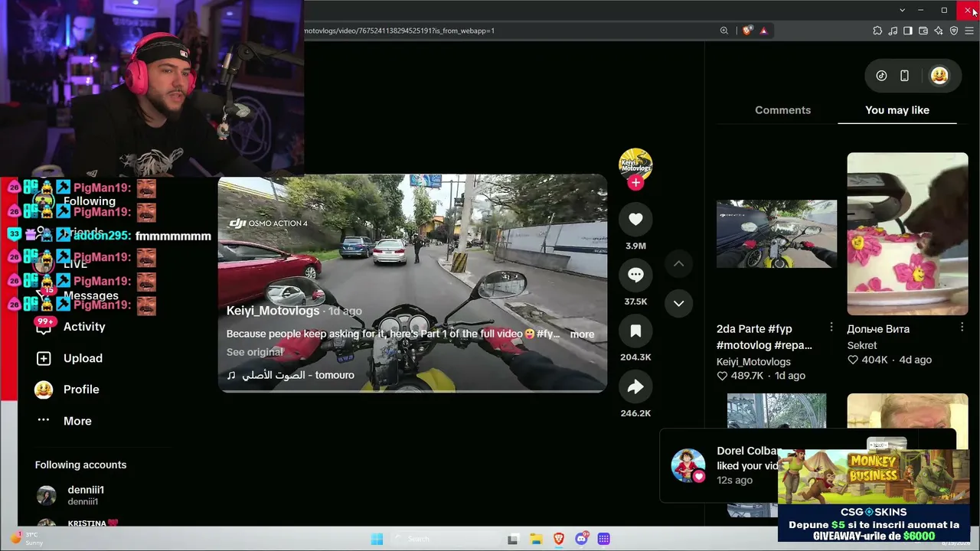Viewport: 980px width, 551px height.
Task: Open the Windows Start button
Action: pos(377,539)
